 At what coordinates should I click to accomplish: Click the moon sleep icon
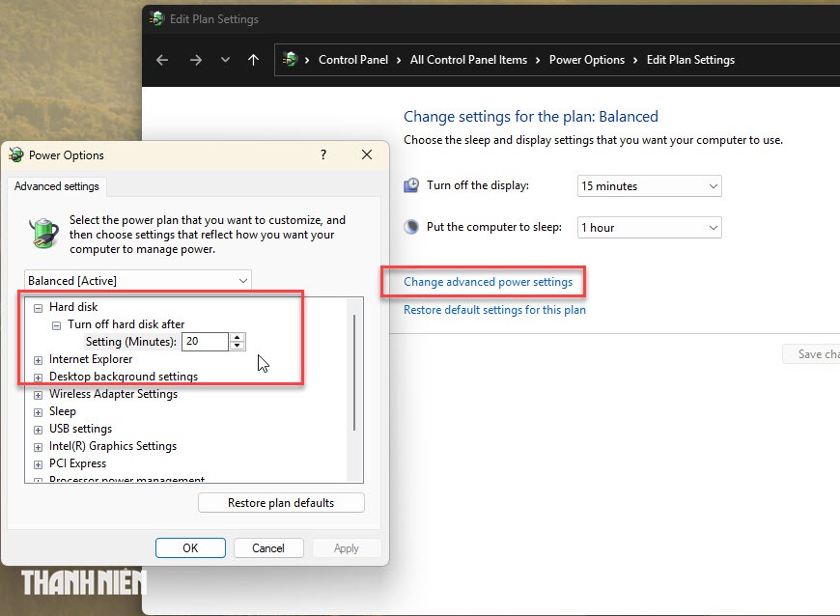(x=411, y=227)
